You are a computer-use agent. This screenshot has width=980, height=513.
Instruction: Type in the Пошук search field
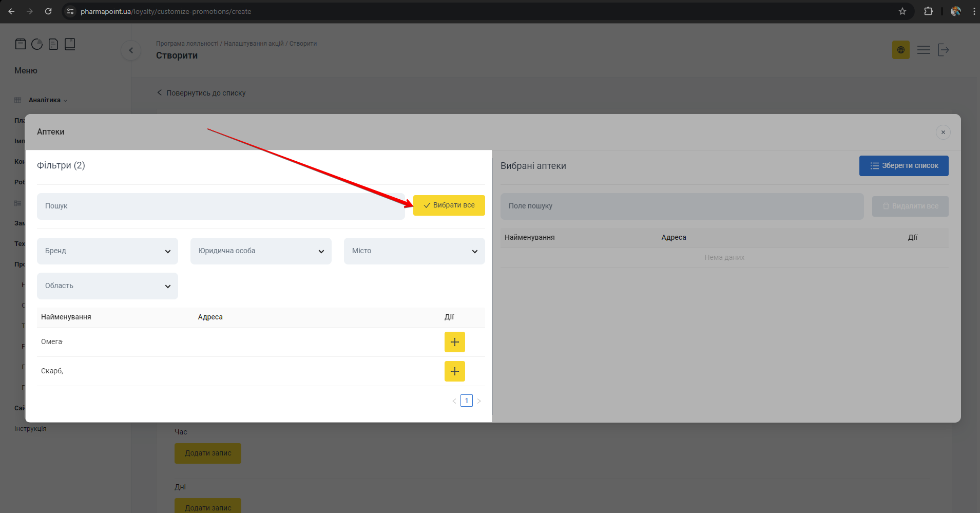pyautogui.click(x=221, y=206)
